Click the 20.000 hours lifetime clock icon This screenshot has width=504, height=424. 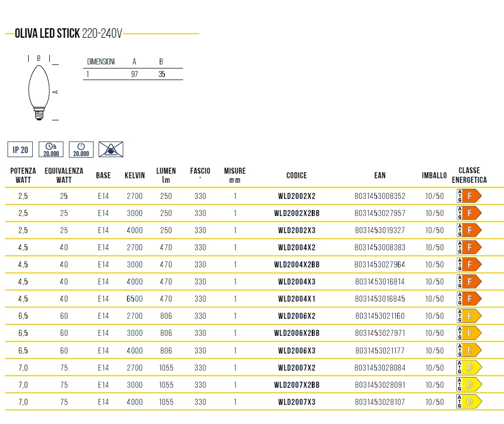(51, 150)
